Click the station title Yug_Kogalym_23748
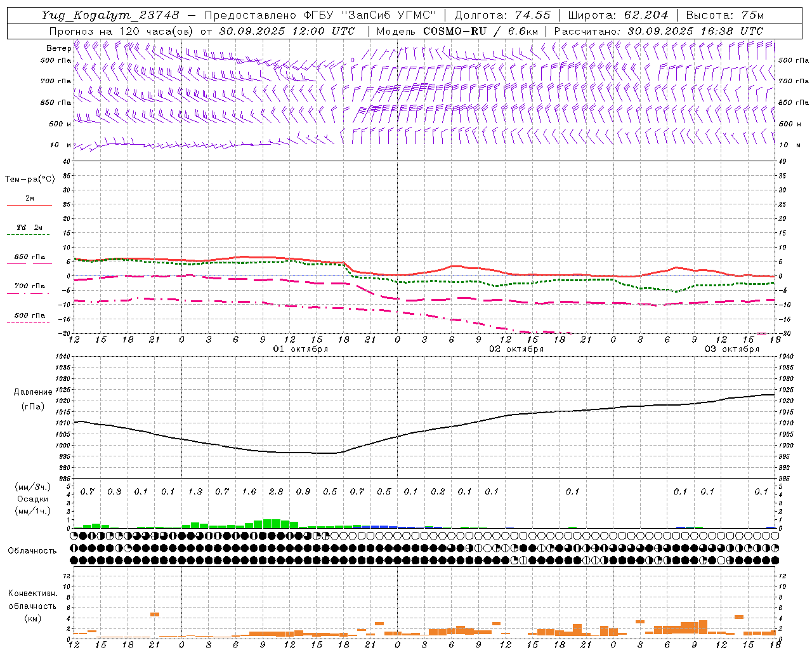 tap(110, 15)
